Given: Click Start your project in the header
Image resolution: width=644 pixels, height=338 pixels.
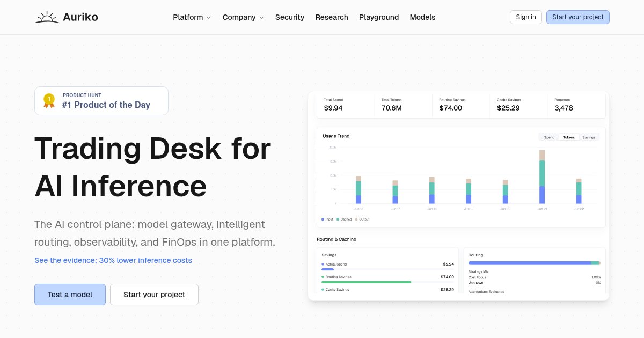Looking at the screenshot, I should 578,17.
